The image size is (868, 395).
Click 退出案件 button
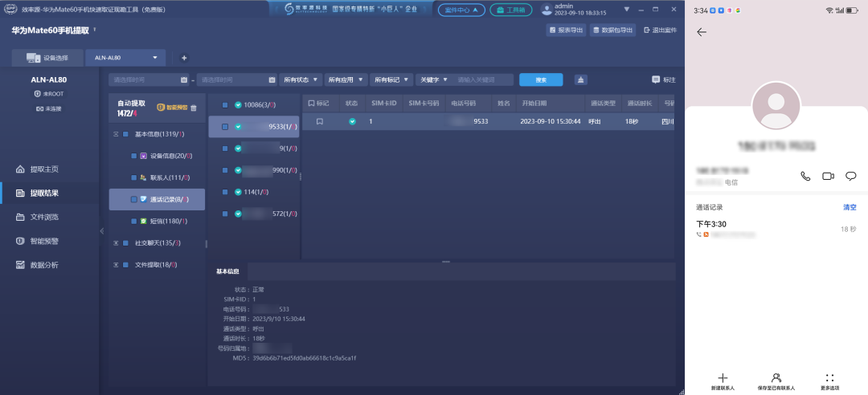coord(660,31)
